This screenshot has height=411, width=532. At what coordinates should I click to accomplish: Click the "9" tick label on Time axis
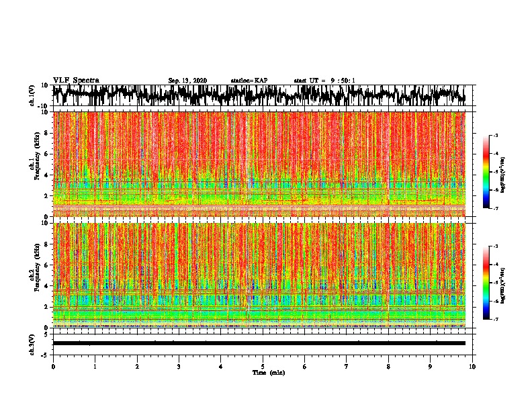click(430, 367)
